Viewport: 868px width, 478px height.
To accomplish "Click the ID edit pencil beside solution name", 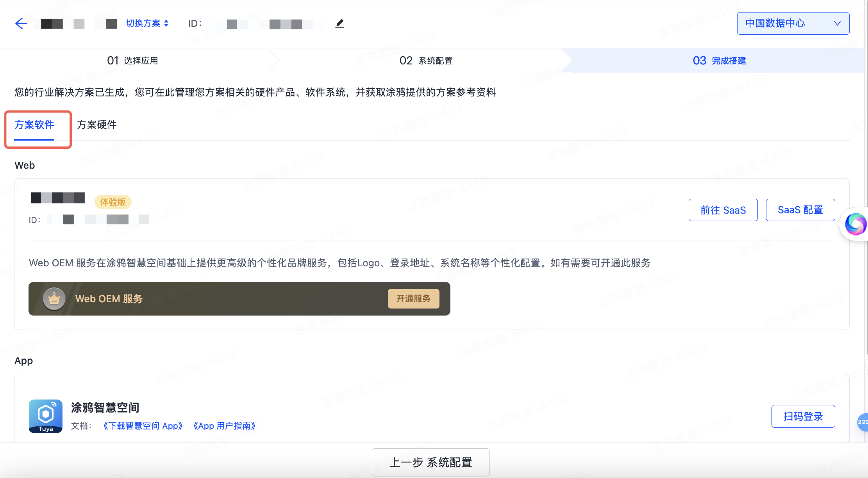I will (x=339, y=23).
